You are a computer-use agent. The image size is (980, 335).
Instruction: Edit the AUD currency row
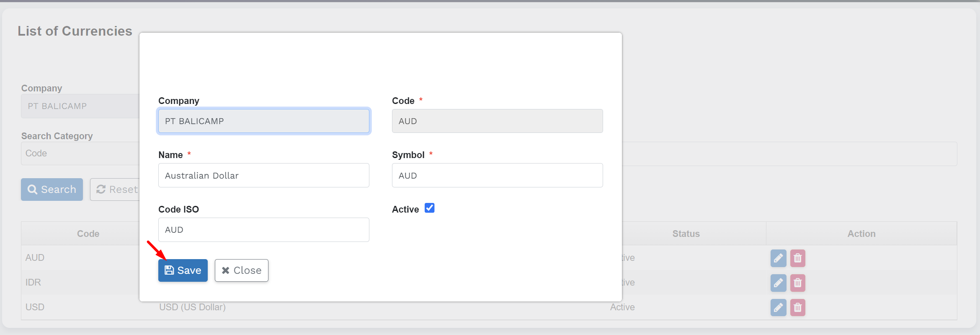click(x=778, y=258)
